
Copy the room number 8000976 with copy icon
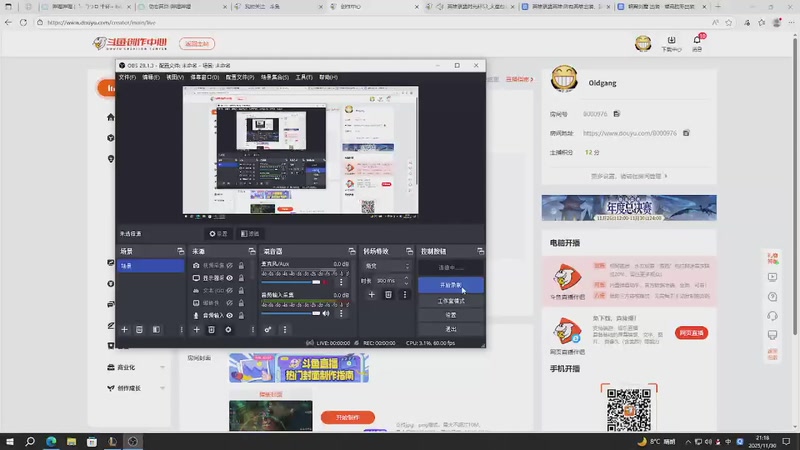click(617, 114)
